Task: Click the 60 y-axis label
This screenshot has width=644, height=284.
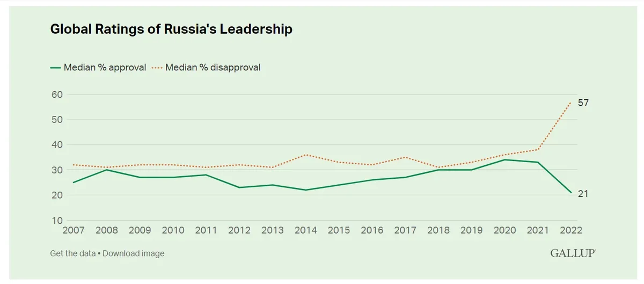Action: click(x=56, y=94)
